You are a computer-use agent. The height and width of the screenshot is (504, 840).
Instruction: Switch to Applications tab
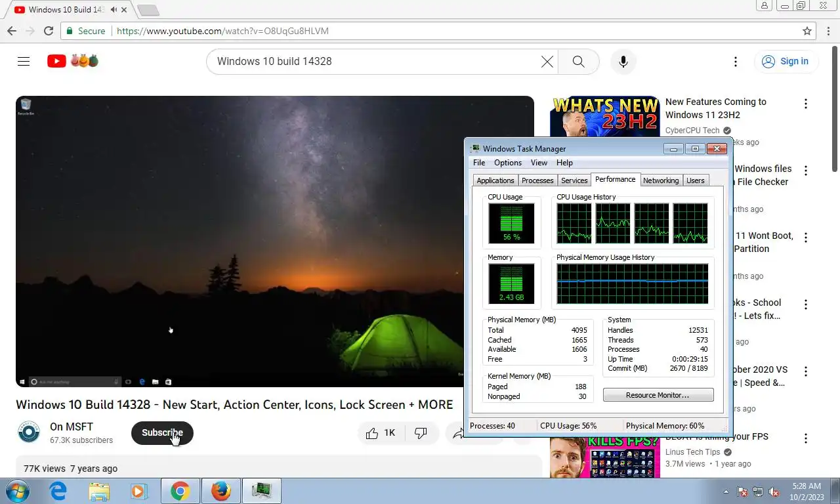click(495, 180)
